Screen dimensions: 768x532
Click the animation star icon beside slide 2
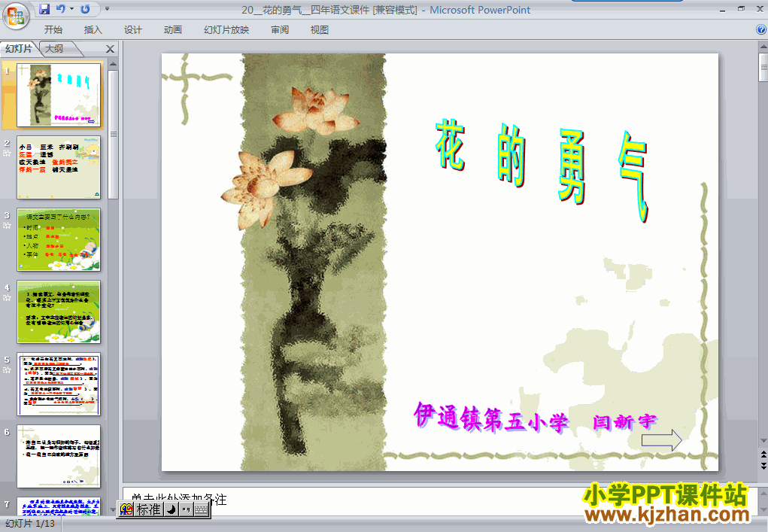click(x=7, y=154)
